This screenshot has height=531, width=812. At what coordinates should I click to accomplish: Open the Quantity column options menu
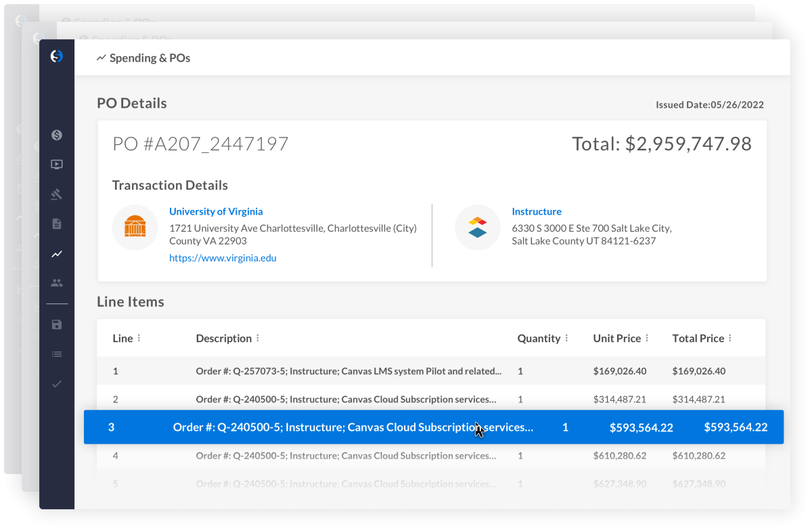pyautogui.click(x=568, y=338)
